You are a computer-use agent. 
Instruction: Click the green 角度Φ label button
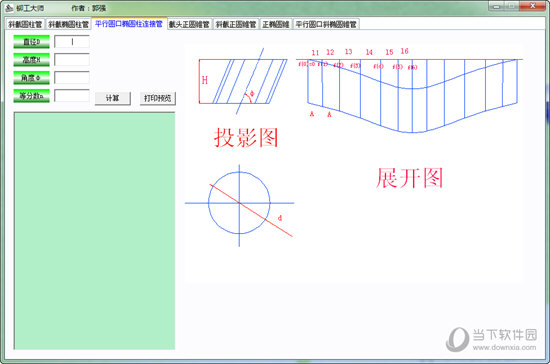coord(32,77)
